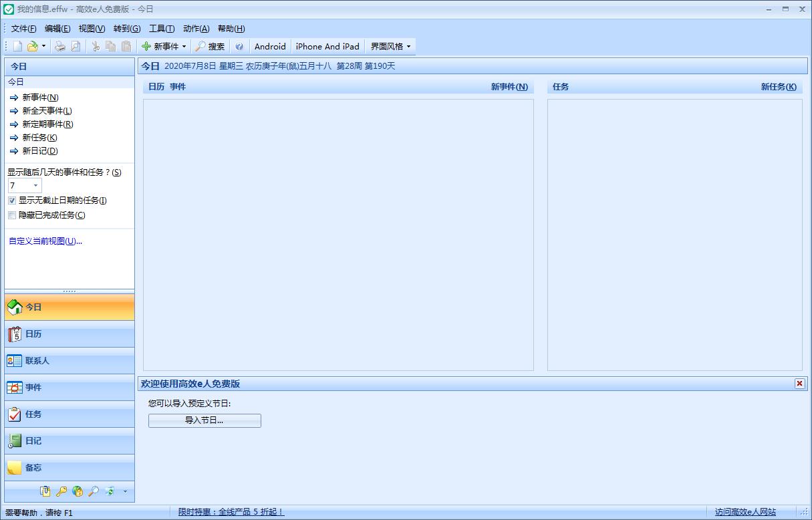Open the 工具 menu

161,29
